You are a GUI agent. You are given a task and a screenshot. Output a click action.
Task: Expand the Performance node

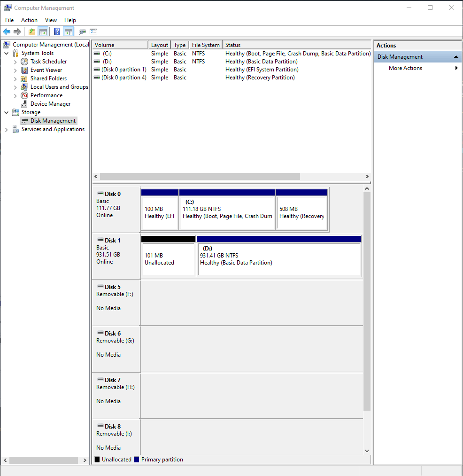pyautogui.click(x=15, y=96)
